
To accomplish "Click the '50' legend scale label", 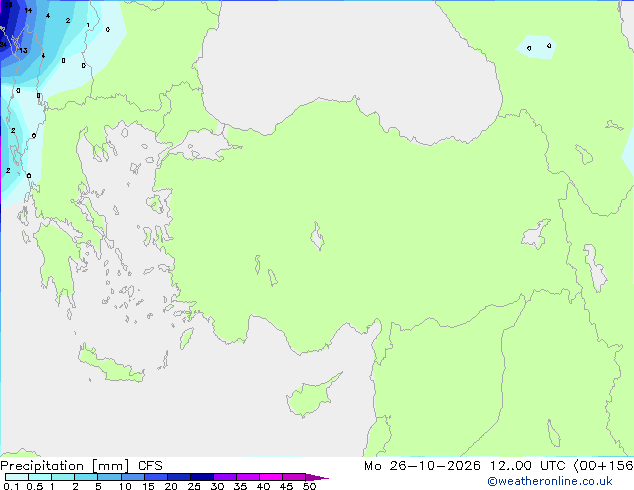I will click(x=309, y=486).
